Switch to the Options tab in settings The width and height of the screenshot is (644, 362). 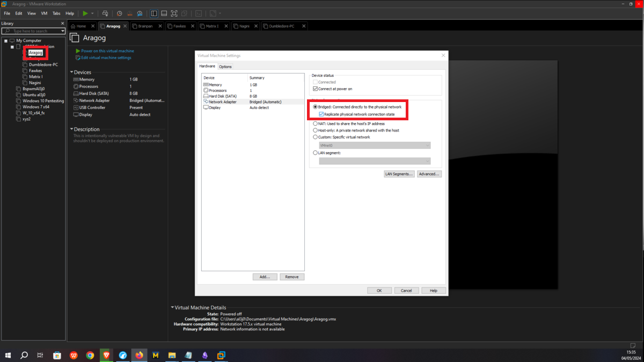pos(225,67)
